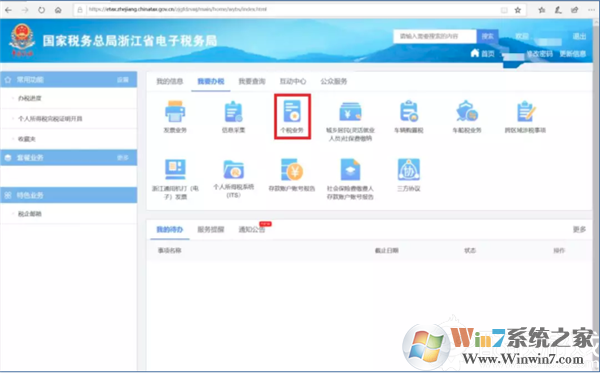This screenshot has height=373, width=600.
Task: Open the 三方协议 icon
Action: click(409, 169)
